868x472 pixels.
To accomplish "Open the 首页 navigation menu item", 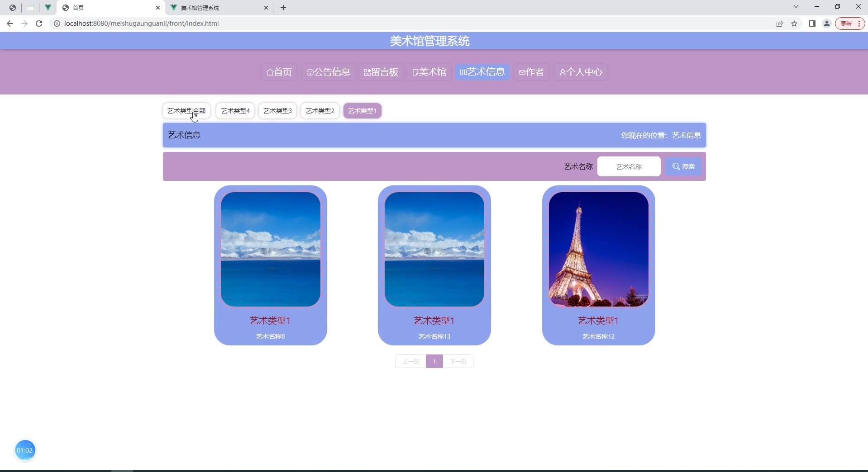I will 279,72.
